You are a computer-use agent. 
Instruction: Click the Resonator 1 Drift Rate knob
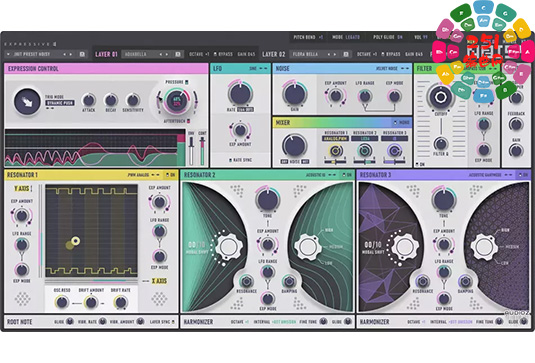click(x=120, y=302)
